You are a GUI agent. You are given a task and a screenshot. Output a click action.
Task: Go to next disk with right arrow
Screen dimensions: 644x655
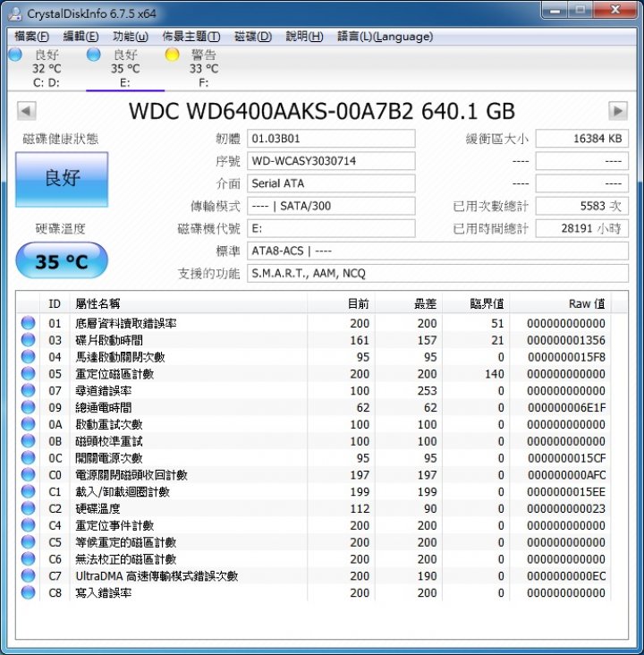[x=618, y=111]
